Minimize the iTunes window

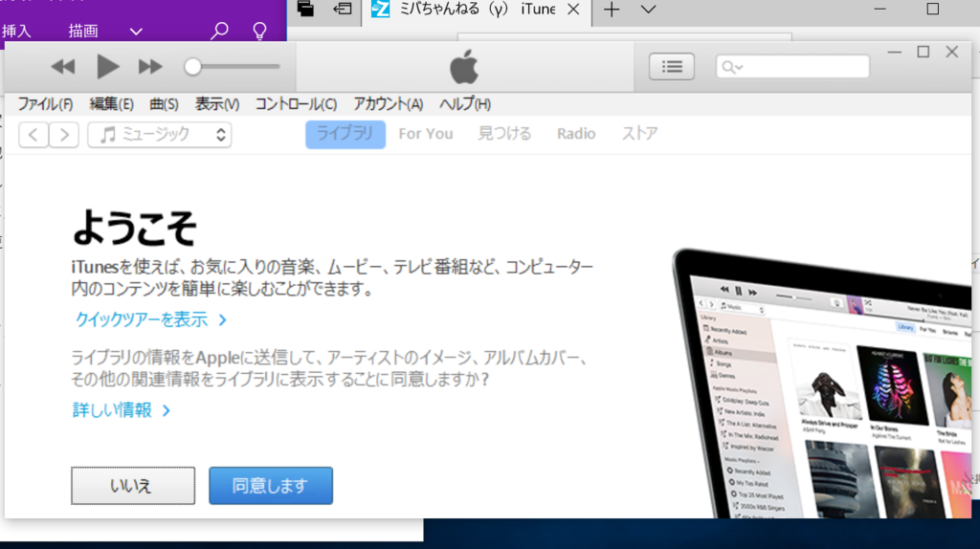click(x=895, y=52)
